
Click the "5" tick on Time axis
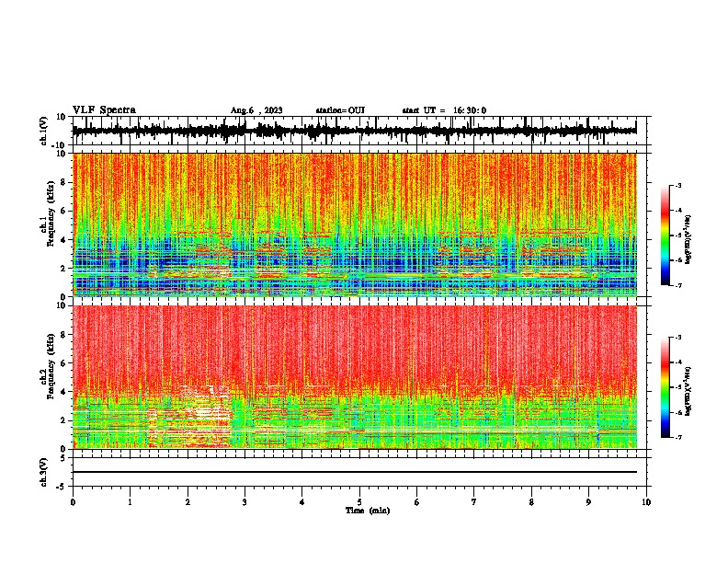point(359,502)
